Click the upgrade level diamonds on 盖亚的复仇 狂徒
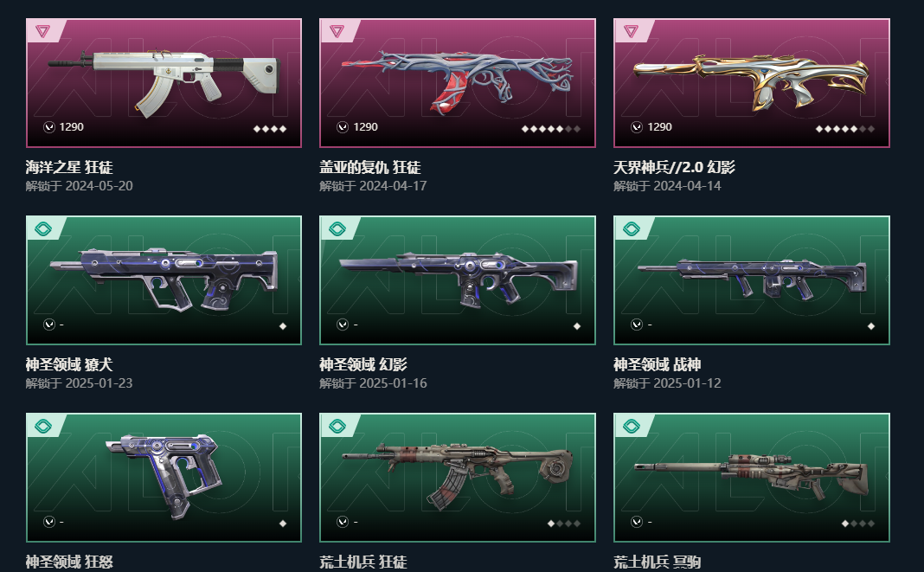This screenshot has width=924, height=572. (x=551, y=129)
